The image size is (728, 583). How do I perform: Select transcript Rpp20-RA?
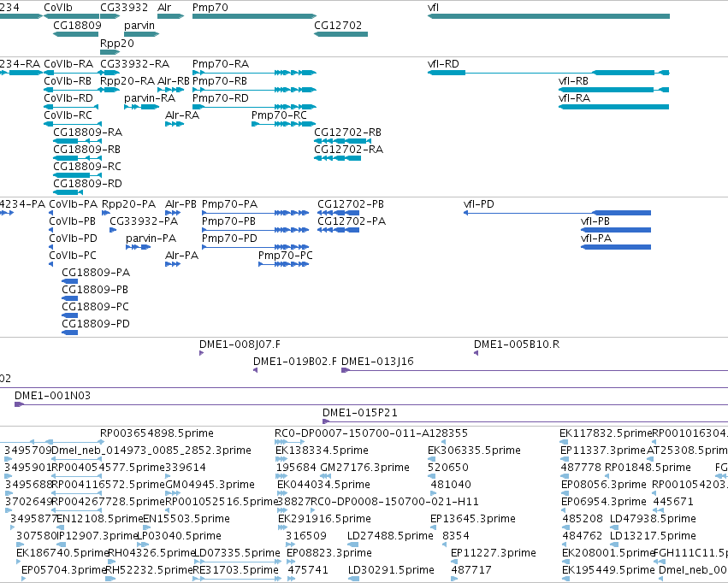(x=110, y=90)
